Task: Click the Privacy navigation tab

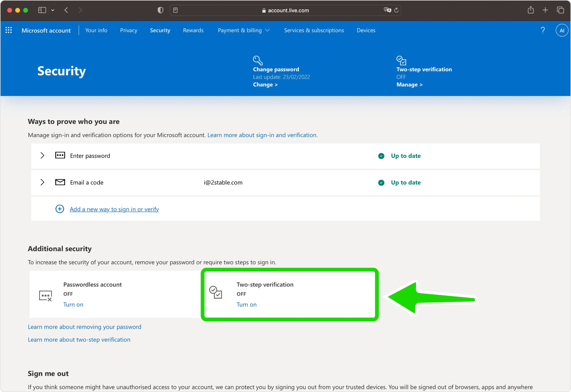Action: pyautogui.click(x=128, y=30)
